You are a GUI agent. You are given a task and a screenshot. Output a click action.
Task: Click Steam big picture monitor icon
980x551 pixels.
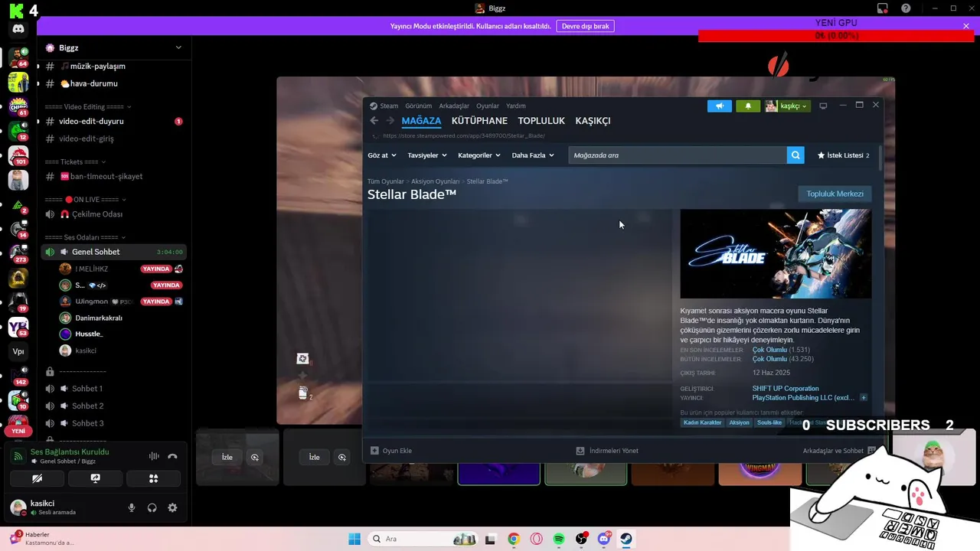pos(823,106)
